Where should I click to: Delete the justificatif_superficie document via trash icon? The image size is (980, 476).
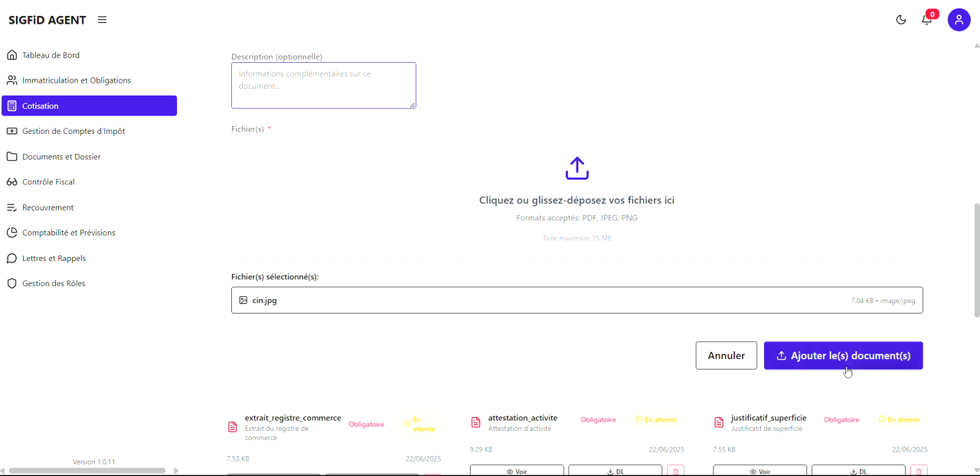tap(918, 471)
